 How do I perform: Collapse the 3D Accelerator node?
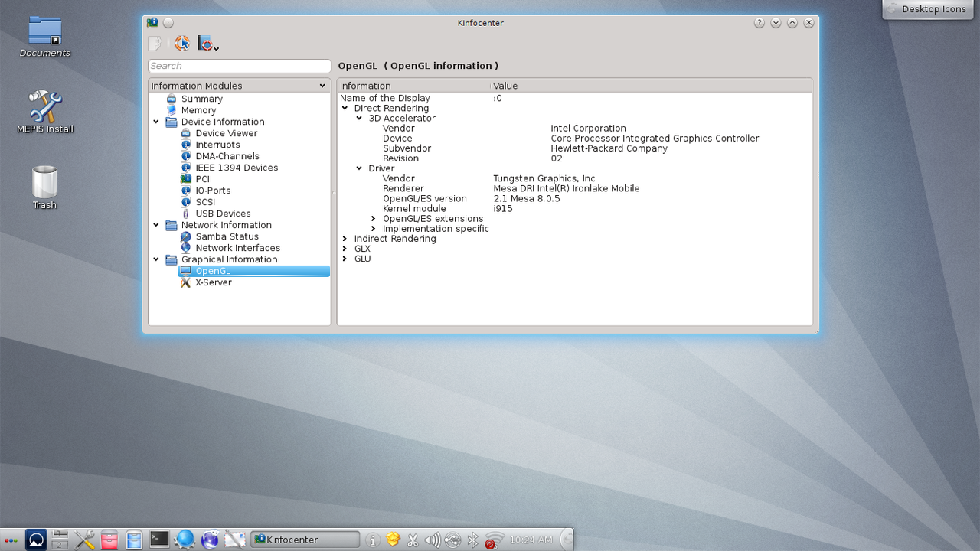click(359, 119)
